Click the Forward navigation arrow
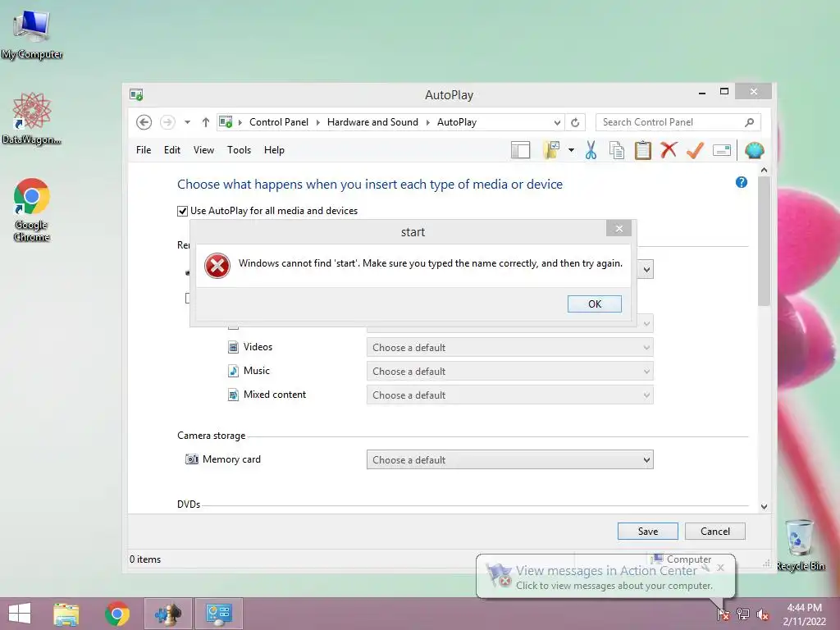 click(167, 122)
